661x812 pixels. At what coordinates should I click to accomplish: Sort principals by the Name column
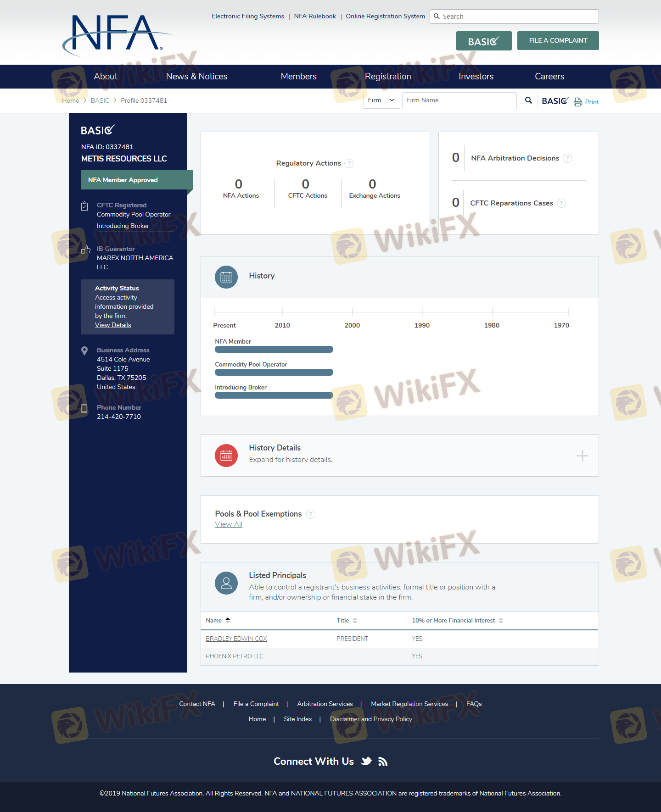[228, 620]
